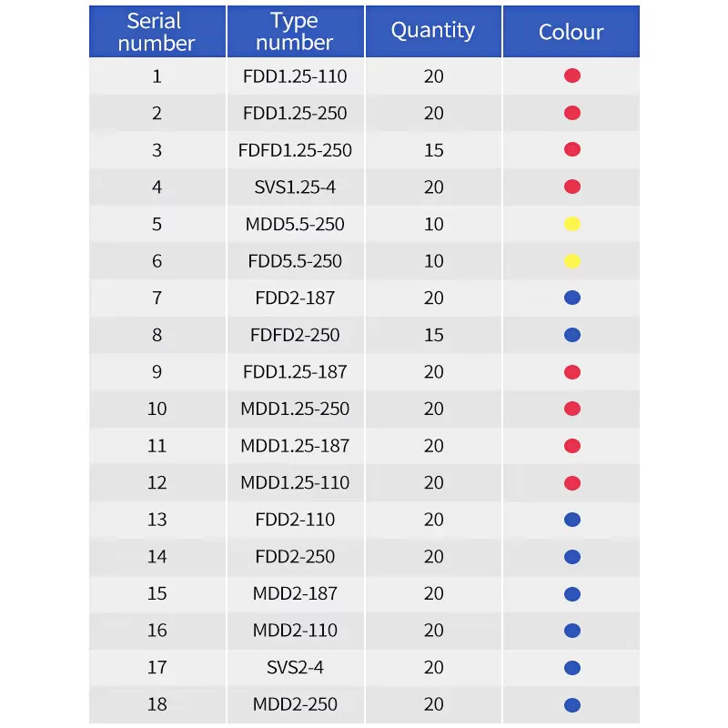Viewport: 728px width, 728px height.
Task: Click the Type number column header
Action: [295, 32]
